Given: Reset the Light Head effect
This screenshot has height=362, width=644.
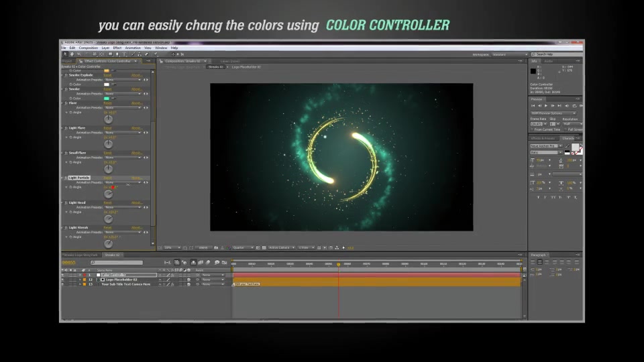Looking at the screenshot, I should pos(107,202).
